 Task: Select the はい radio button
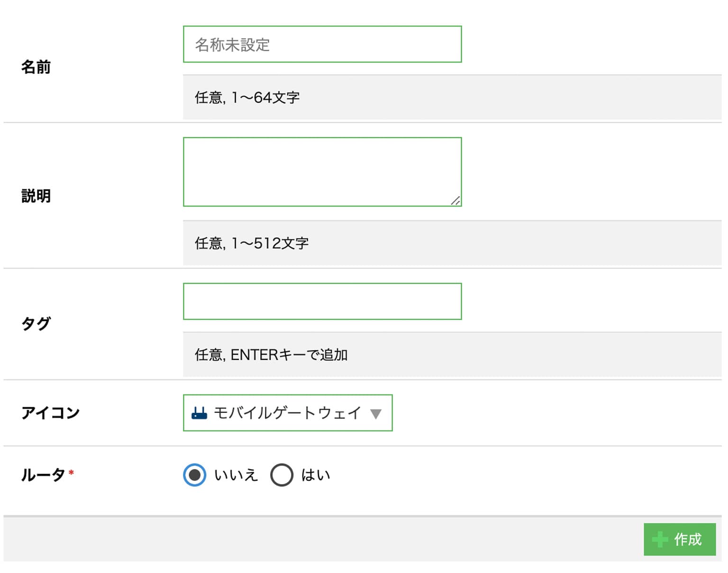coord(282,475)
